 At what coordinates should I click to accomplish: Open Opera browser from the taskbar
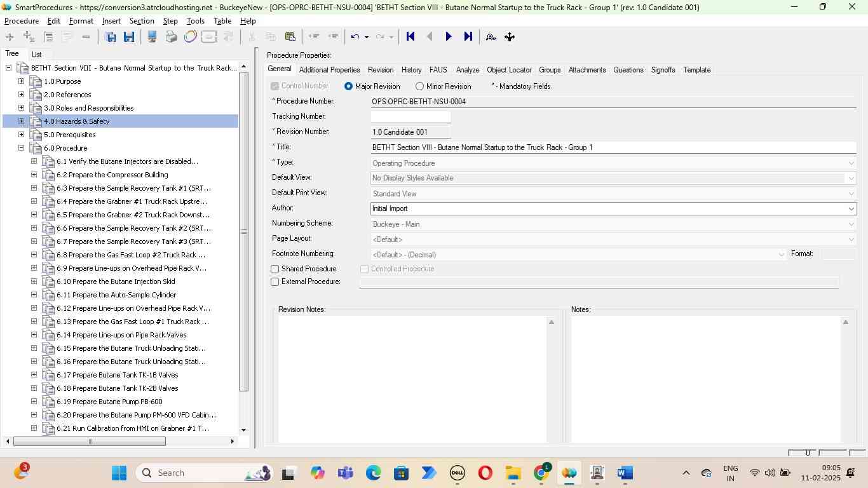[x=485, y=473]
